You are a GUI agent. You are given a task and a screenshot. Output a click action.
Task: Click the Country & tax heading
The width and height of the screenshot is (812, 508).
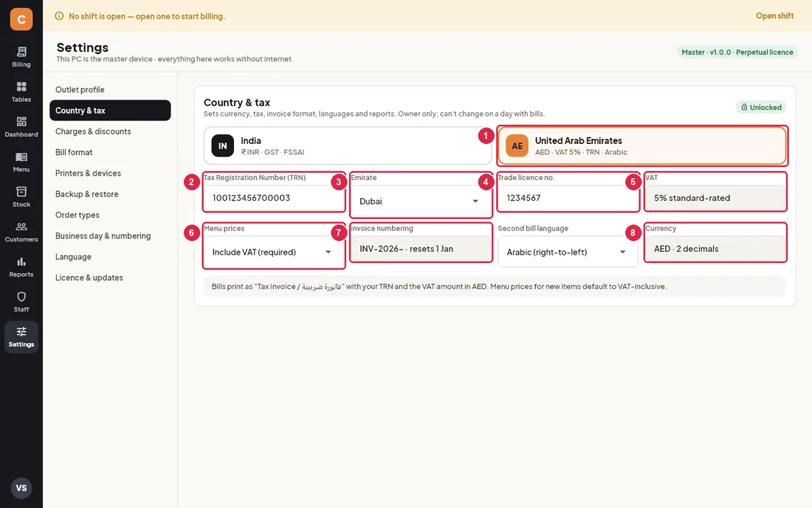click(x=237, y=103)
